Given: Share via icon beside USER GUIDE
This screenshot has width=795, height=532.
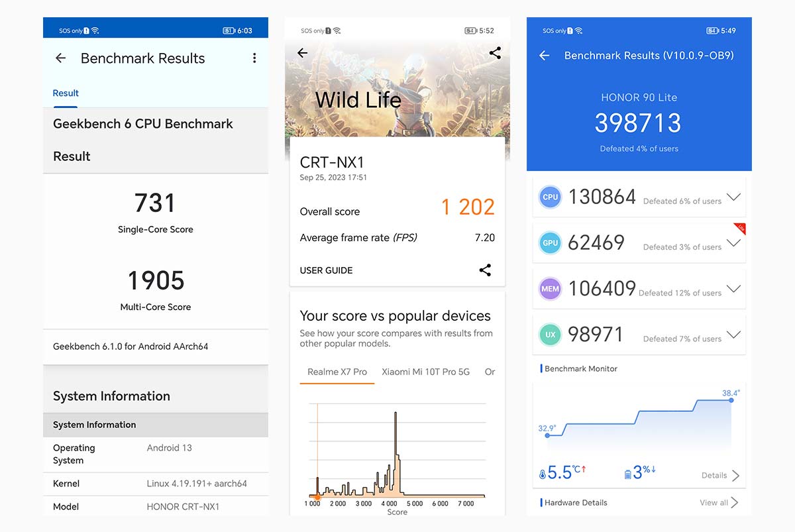Looking at the screenshot, I should (485, 270).
